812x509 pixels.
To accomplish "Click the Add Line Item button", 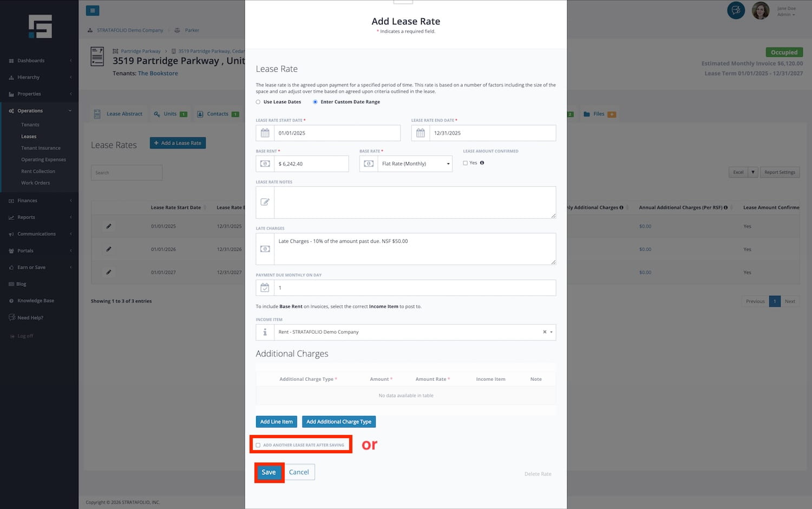I will (276, 422).
